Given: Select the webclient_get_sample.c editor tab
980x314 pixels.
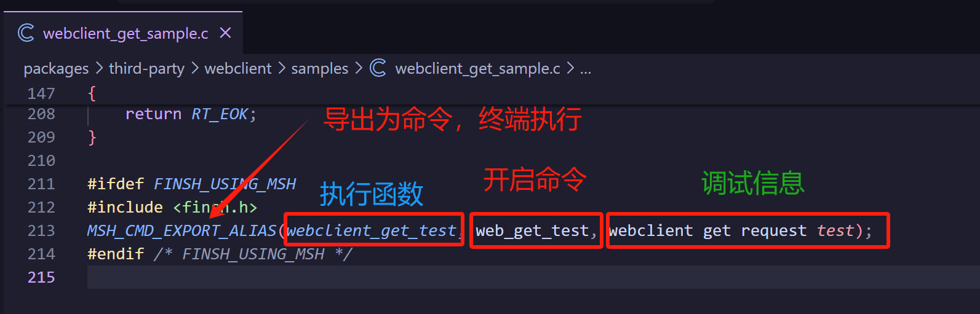Looking at the screenshot, I should point(125,33).
